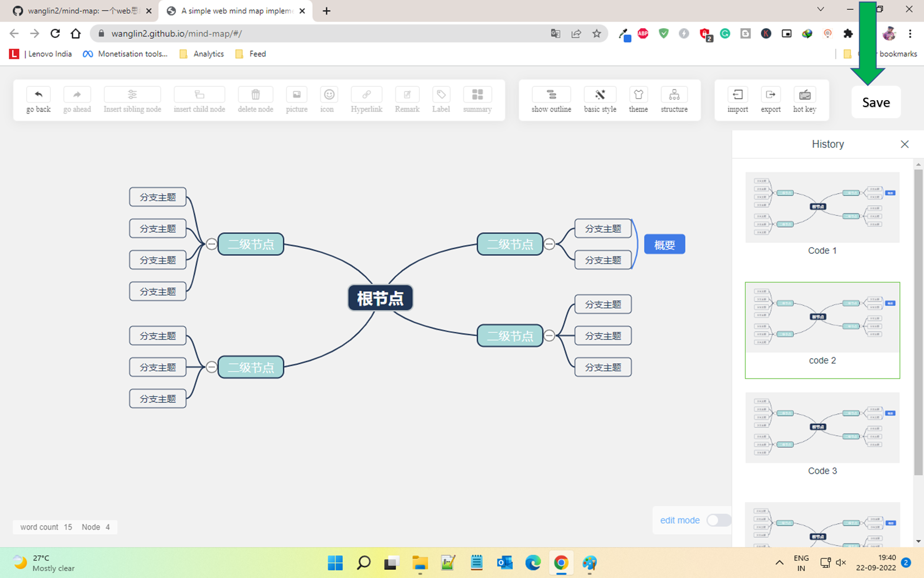924x578 pixels.
Task: Select the summary tool
Action: (x=477, y=99)
